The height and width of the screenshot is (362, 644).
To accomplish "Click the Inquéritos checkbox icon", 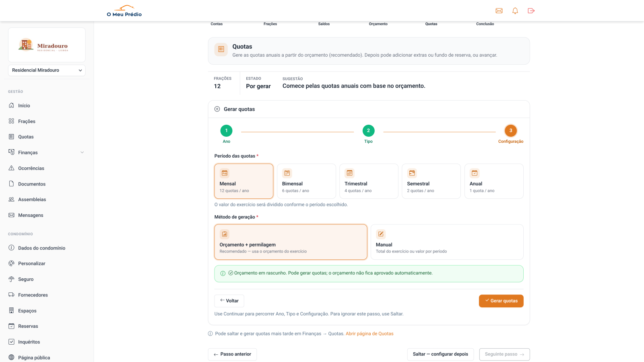I will (x=11, y=342).
